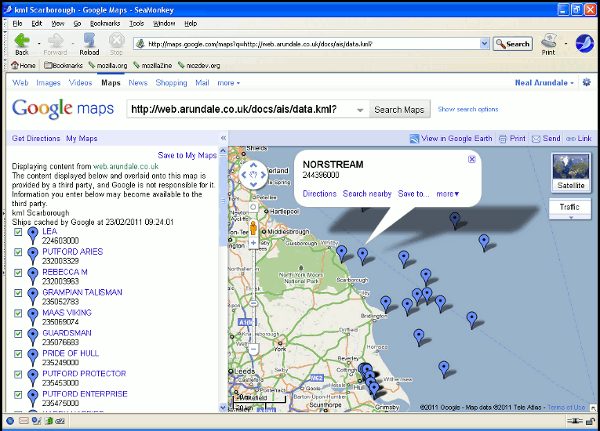The width and height of the screenshot is (600, 431).
Task: Expand the Google 'more' services menu
Action: click(x=228, y=83)
